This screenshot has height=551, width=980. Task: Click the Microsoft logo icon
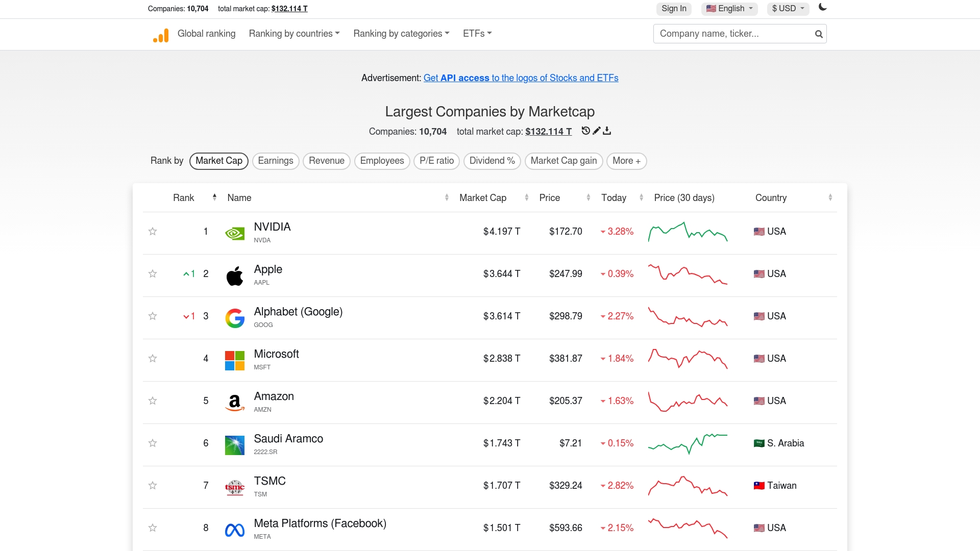(x=234, y=360)
